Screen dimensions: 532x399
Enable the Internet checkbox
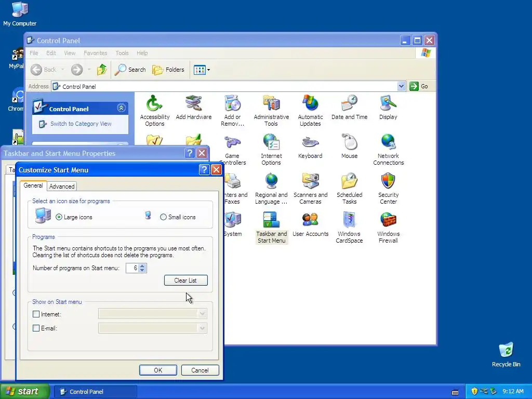(36, 314)
